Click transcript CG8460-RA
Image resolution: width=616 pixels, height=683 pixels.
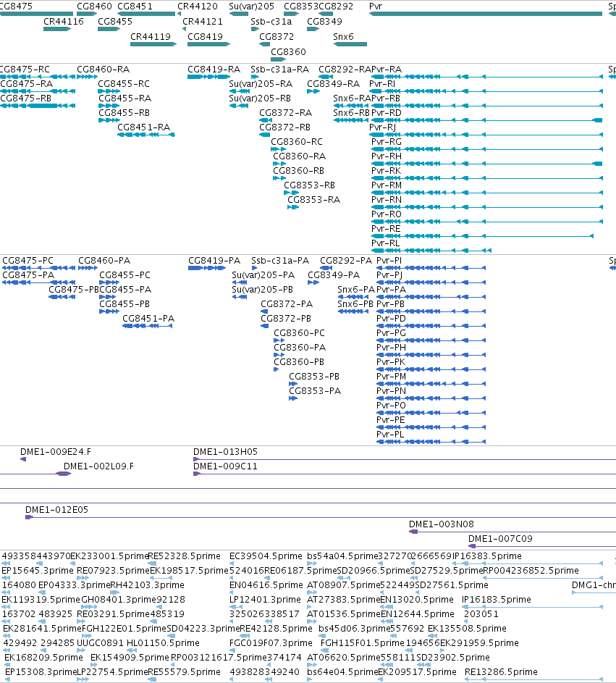87,77
